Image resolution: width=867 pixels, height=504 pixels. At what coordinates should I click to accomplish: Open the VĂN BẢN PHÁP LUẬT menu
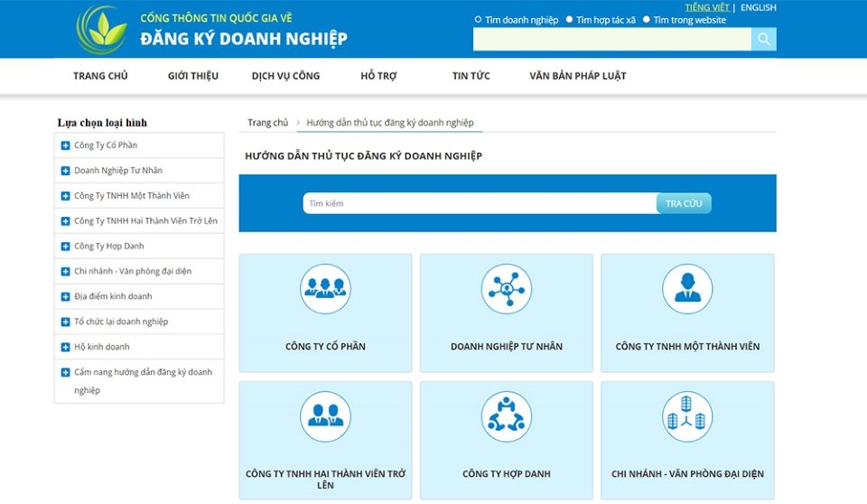tap(577, 76)
